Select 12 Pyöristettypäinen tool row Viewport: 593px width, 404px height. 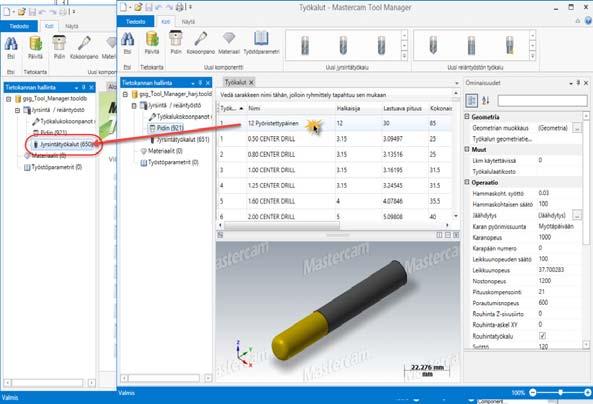point(335,123)
